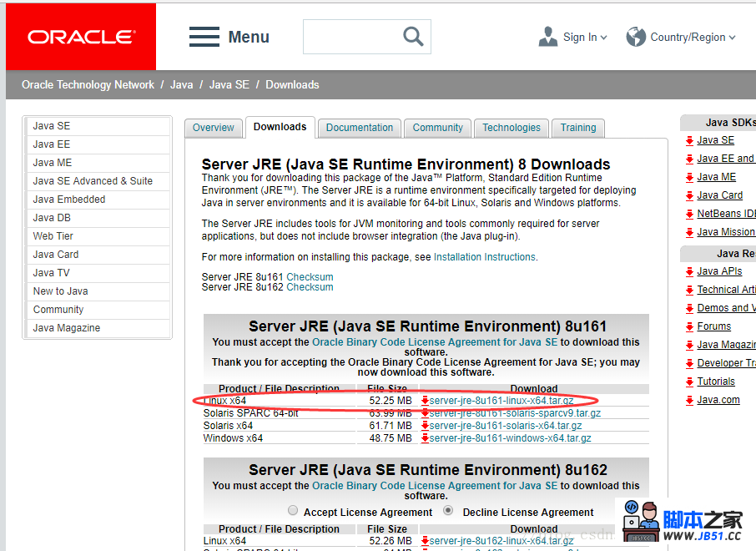This screenshot has width=756, height=551.
Task: Select Java Card in left sidebar
Action: point(98,255)
